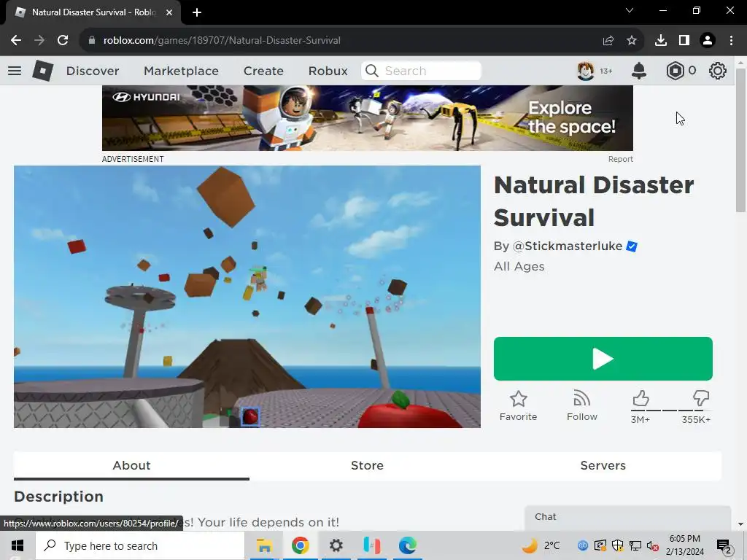The image size is (747, 560).
Task: Open the tab search dropdown arrow
Action: (630, 10)
